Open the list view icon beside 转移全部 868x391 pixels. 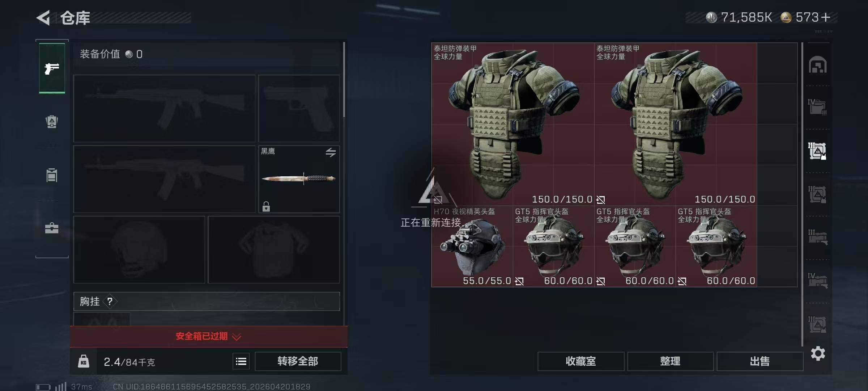[241, 361]
